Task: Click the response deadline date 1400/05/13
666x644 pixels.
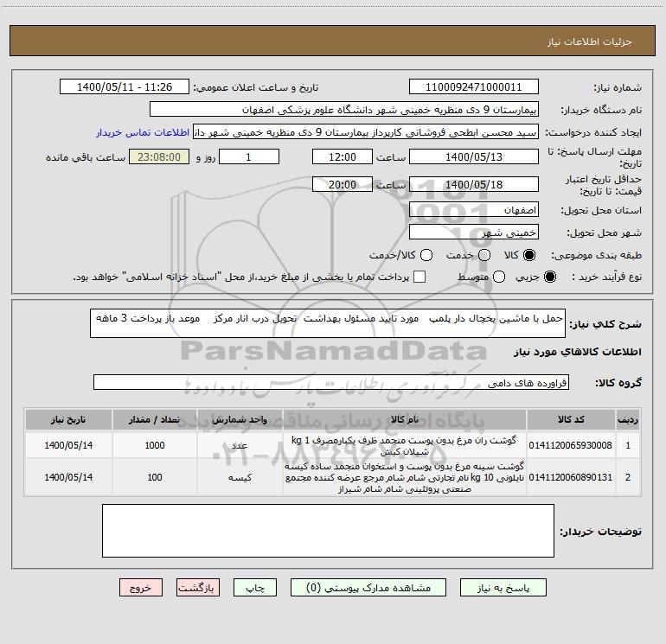Action: point(474,156)
